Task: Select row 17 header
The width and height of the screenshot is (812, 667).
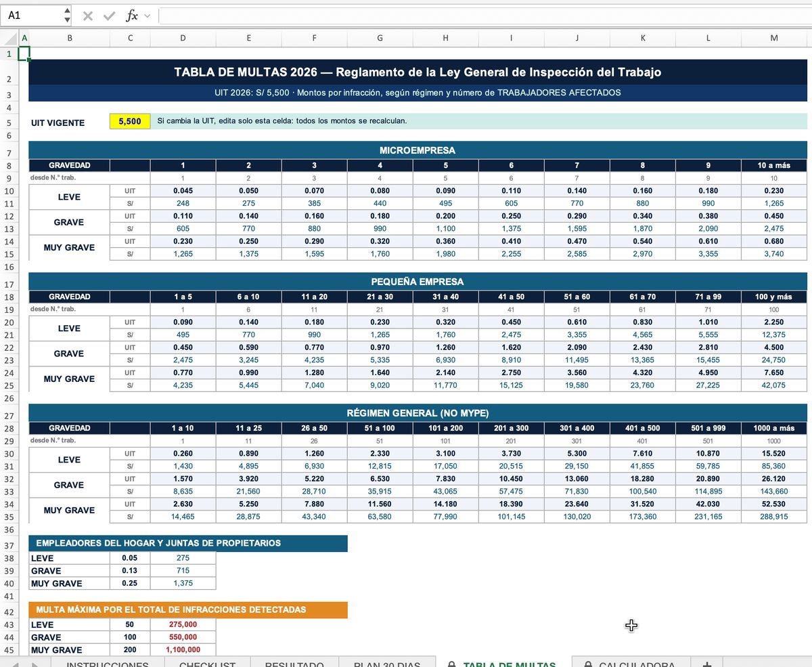Action: click(x=9, y=280)
